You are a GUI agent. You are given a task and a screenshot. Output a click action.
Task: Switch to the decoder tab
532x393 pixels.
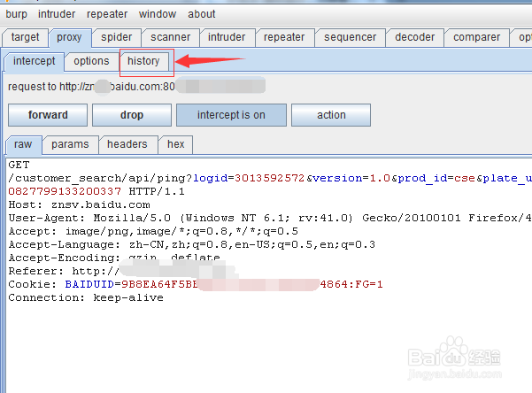click(x=414, y=37)
